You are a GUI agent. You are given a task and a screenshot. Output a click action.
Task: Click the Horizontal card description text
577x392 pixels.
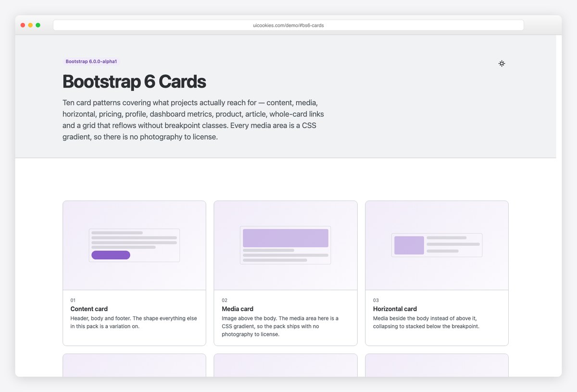(426, 322)
